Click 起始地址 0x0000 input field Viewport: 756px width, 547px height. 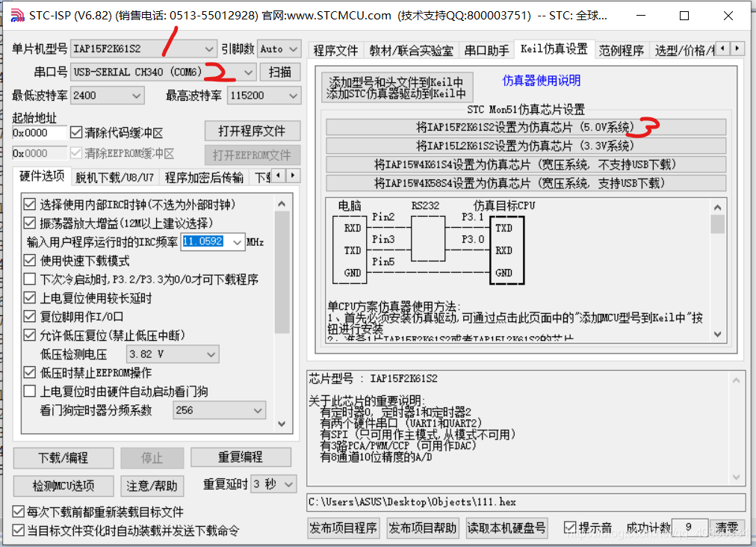click(x=40, y=133)
